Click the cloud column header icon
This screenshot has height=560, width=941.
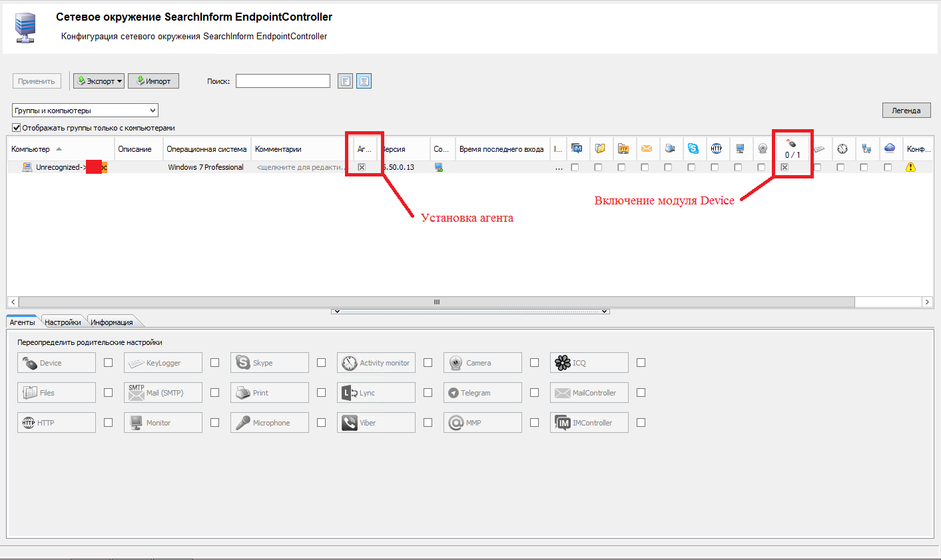[x=890, y=148]
